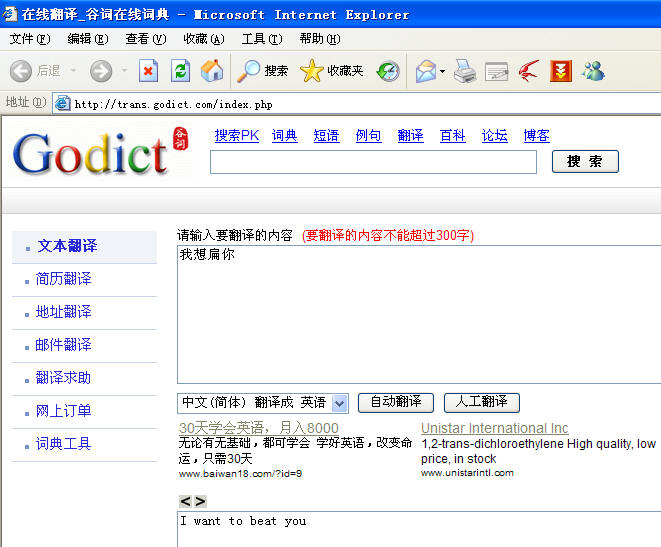Select 简历翻译 in the left sidebar

[64, 279]
